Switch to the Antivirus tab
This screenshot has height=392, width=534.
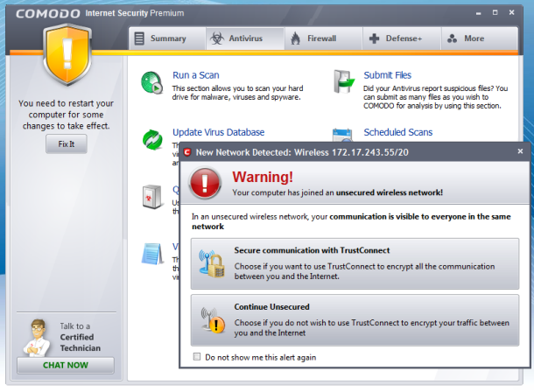[245, 38]
